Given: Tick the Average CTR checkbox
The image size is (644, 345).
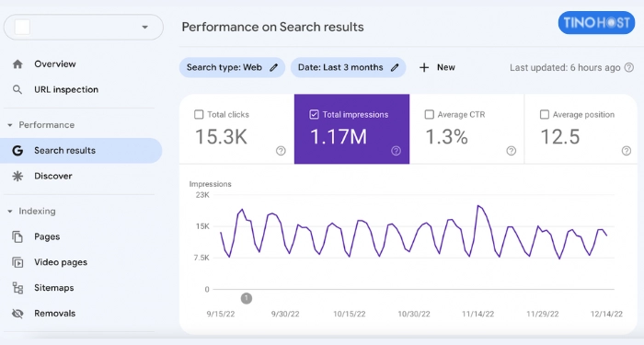Looking at the screenshot, I should pos(430,115).
